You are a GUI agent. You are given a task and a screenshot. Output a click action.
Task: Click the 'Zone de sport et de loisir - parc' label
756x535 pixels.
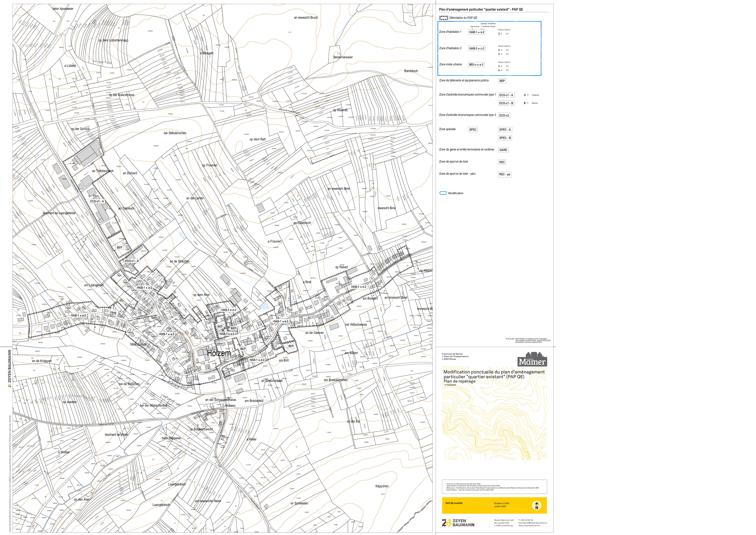[457, 174]
